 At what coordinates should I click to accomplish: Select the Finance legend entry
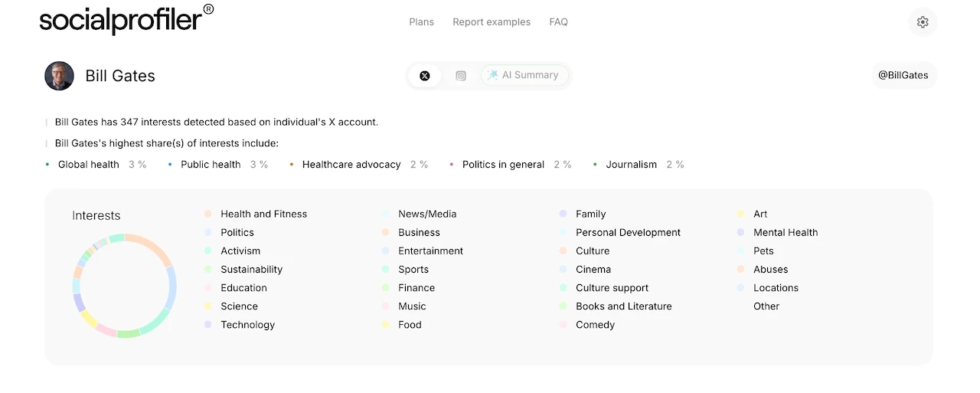click(408, 288)
